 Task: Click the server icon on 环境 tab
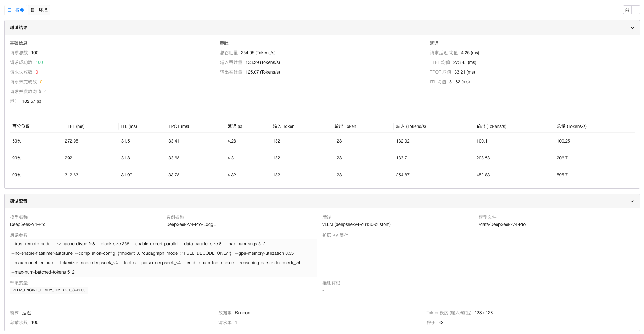click(33, 10)
